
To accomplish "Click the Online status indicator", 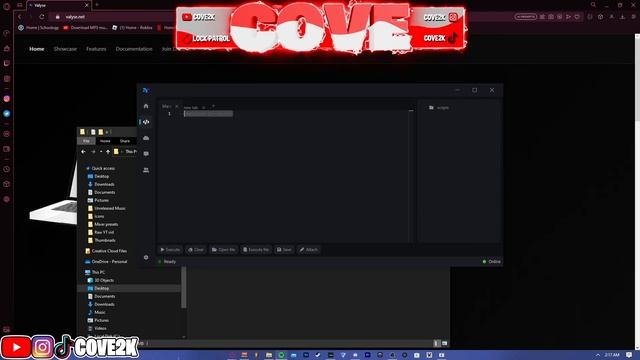I will 491,262.
